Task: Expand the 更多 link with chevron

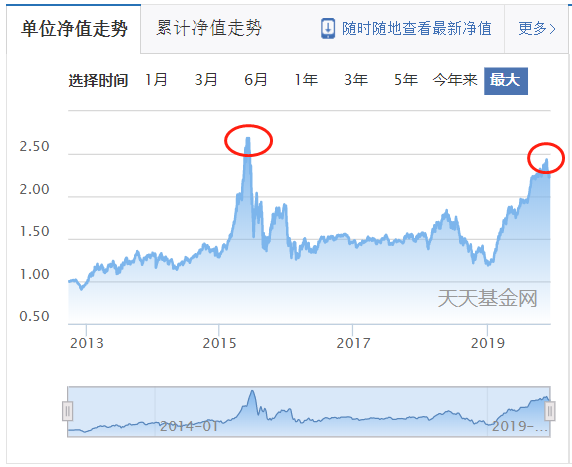Action: click(537, 28)
